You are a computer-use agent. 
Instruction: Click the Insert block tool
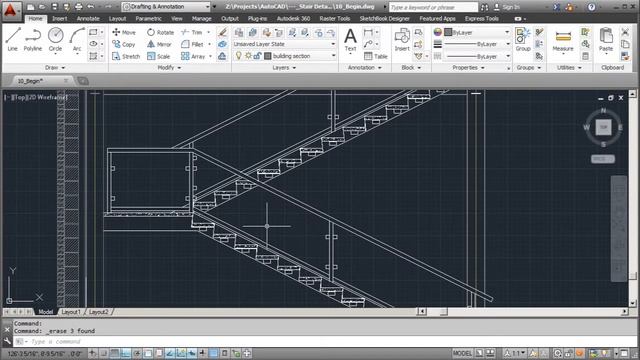point(402,40)
